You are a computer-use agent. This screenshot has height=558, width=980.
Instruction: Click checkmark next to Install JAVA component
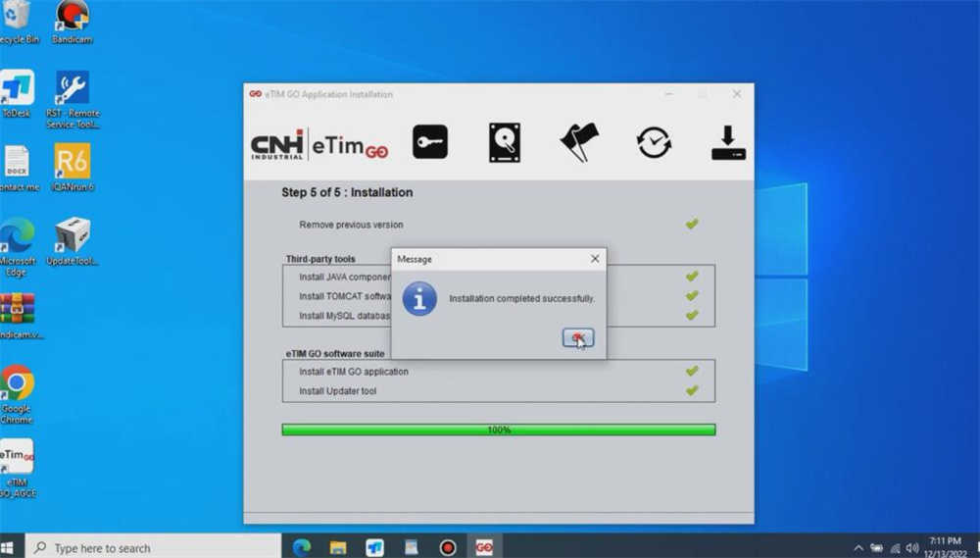point(692,276)
